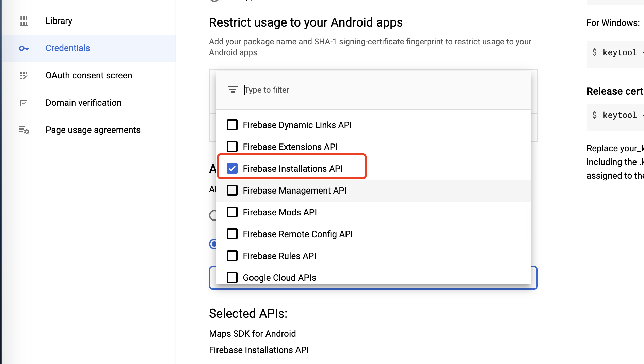
Task: Open OAuth consent screen page
Action: pos(89,76)
